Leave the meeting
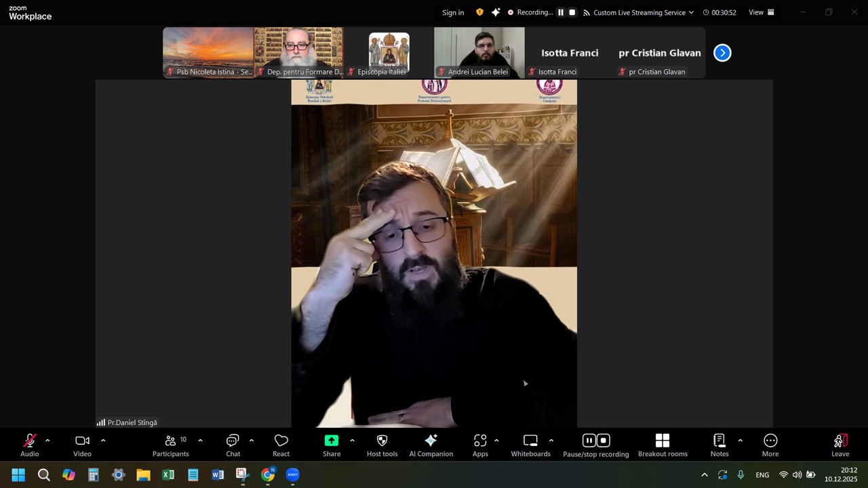The width and height of the screenshot is (868, 488). pos(840,445)
